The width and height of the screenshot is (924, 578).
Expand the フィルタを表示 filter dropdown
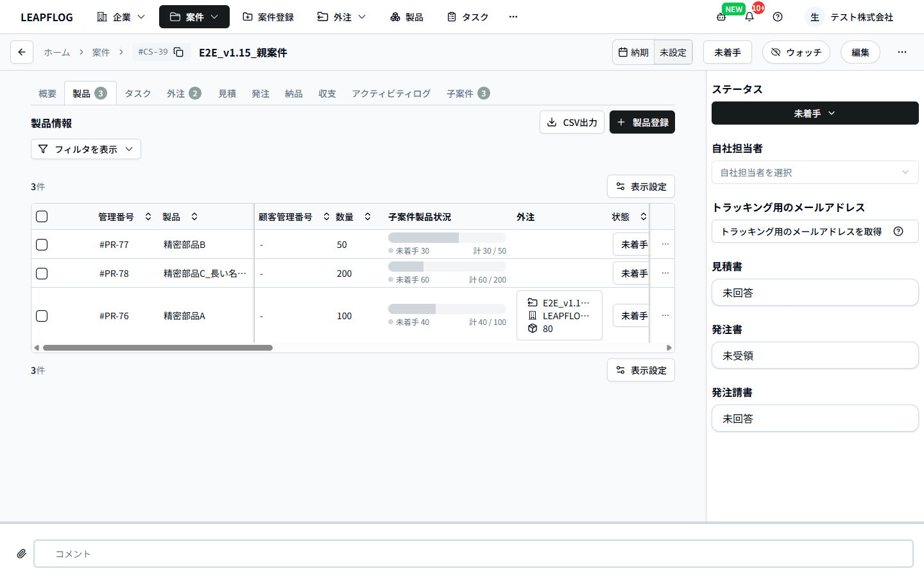click(x=86, y=149)
